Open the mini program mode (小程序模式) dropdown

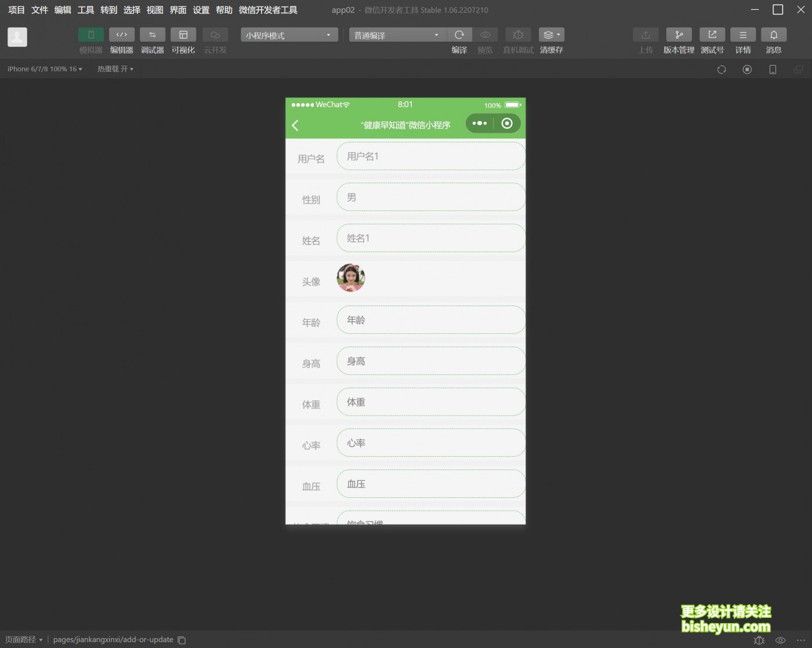point(289,35)
